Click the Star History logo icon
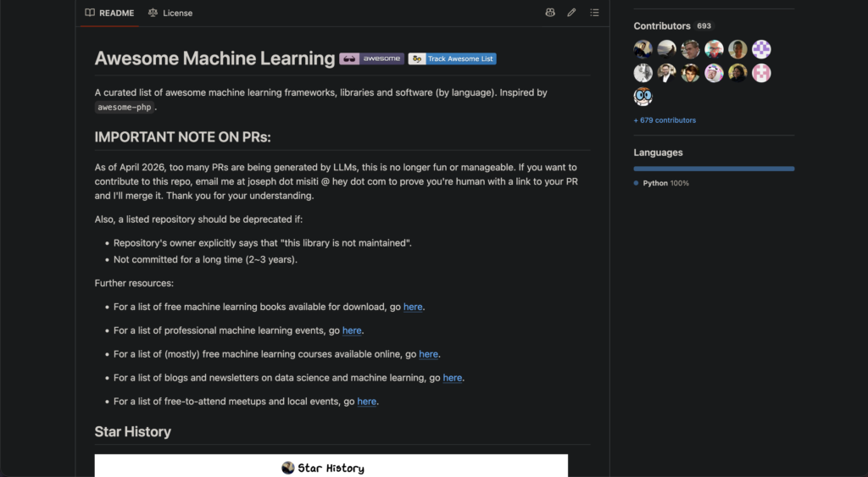 tap(288, 469)
